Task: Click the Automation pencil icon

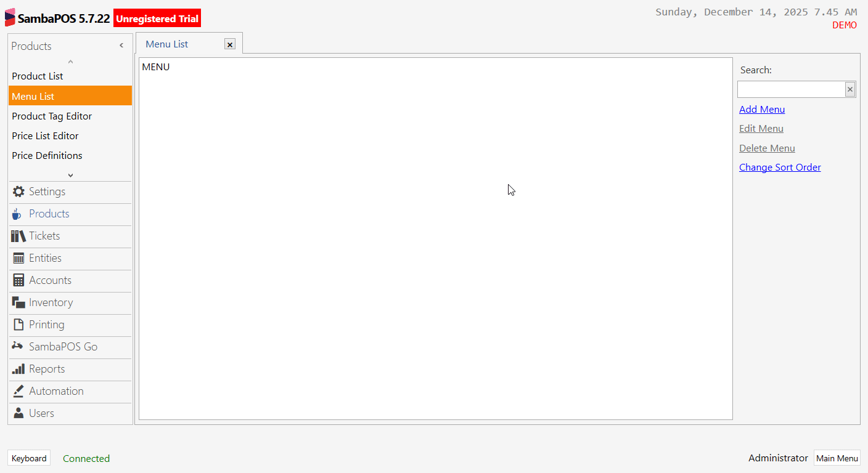Action: [18, 391]
